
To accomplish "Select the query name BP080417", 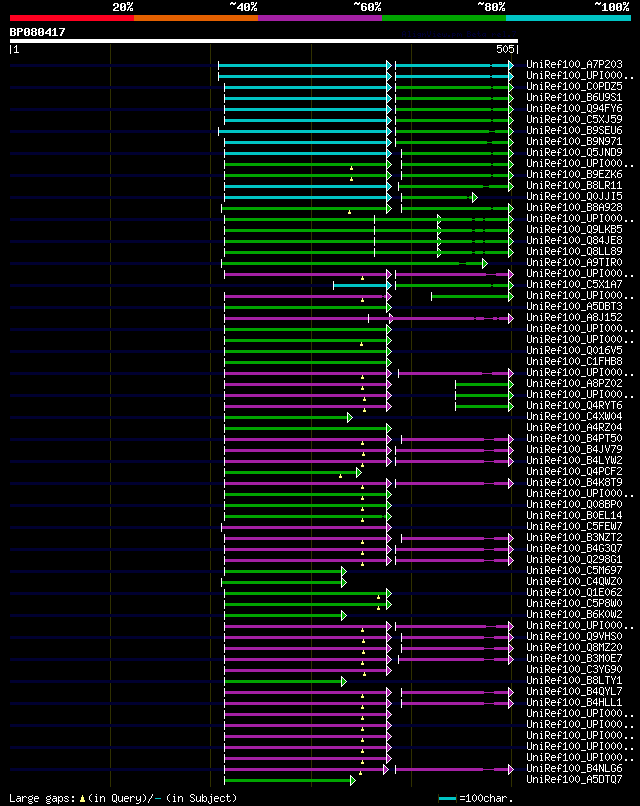I will pyautogui.click(x=38, y=32).
